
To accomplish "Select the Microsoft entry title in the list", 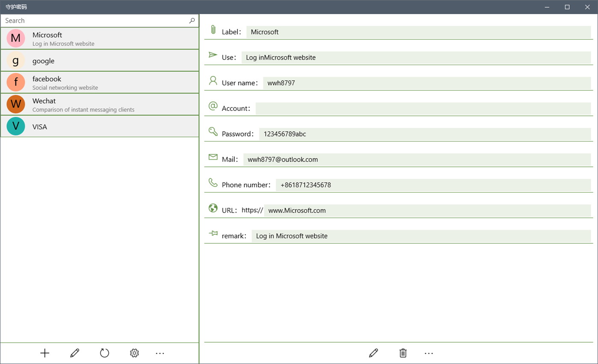I will pos(47,35).
